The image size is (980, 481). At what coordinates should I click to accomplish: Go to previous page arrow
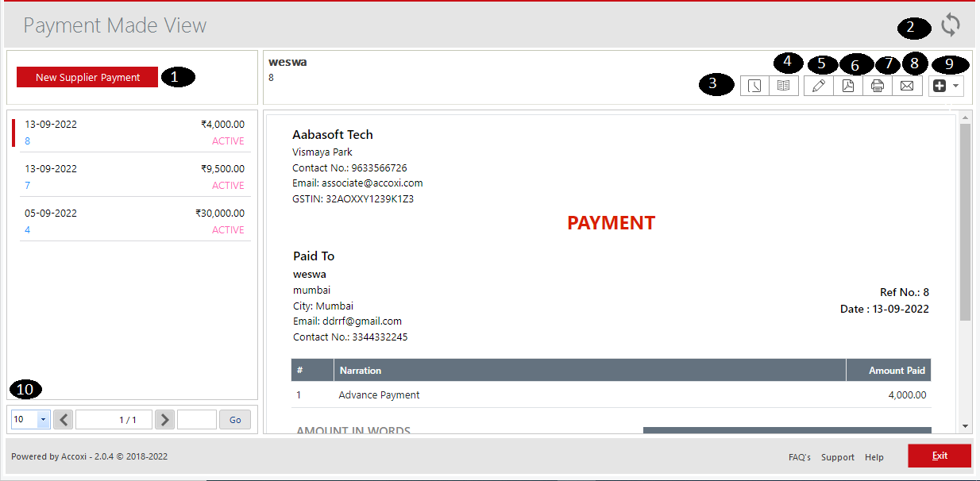click(64, 419)
